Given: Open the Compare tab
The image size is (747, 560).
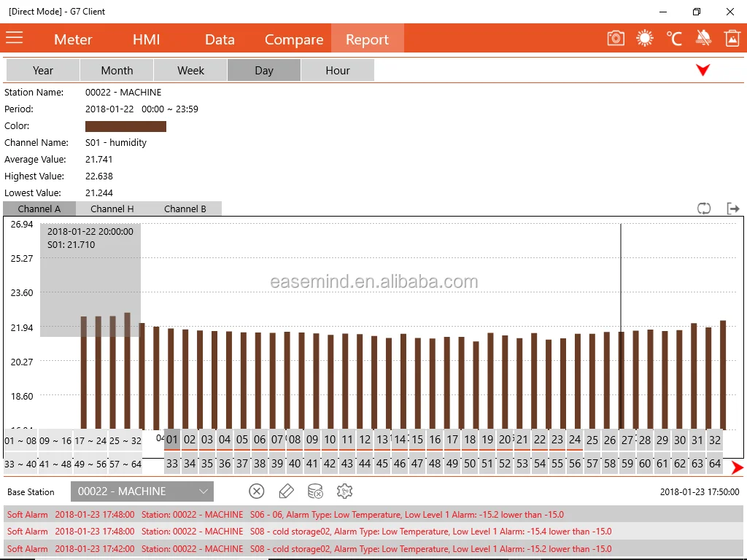Looking at the screenshot, I should pos(294,39).
